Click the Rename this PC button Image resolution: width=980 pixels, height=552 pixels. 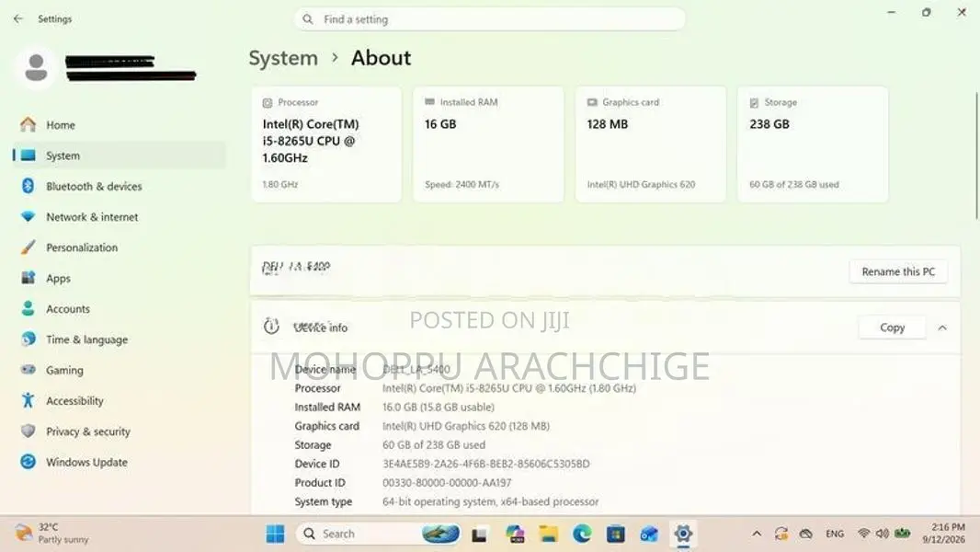[898, 272]
